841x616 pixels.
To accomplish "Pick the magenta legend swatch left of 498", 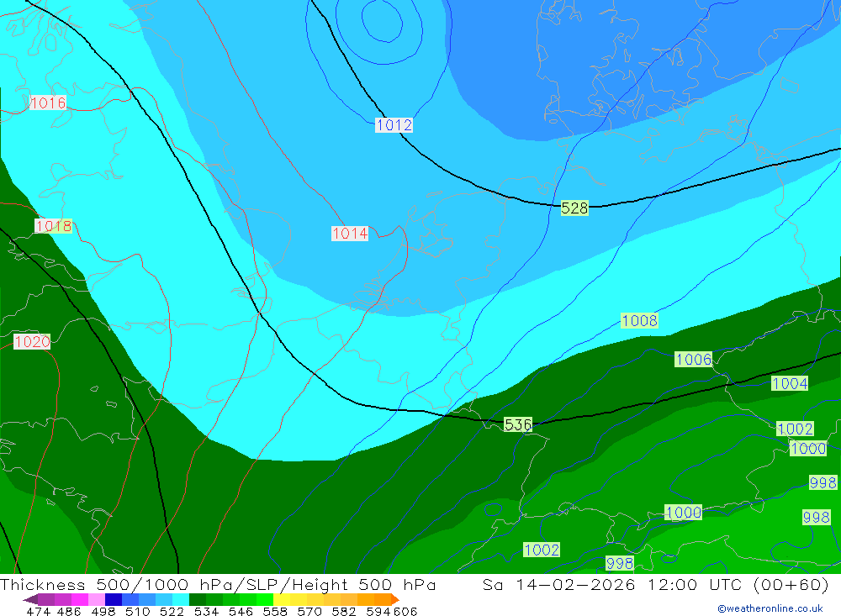I will click(x=79, y=599).
